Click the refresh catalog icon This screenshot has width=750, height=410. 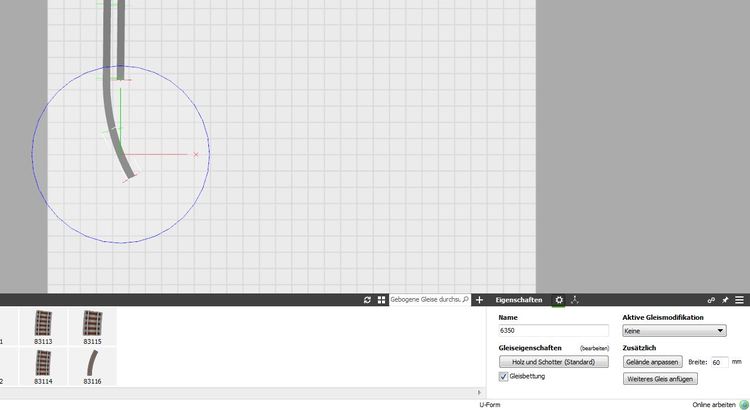(x=367, y=300)
